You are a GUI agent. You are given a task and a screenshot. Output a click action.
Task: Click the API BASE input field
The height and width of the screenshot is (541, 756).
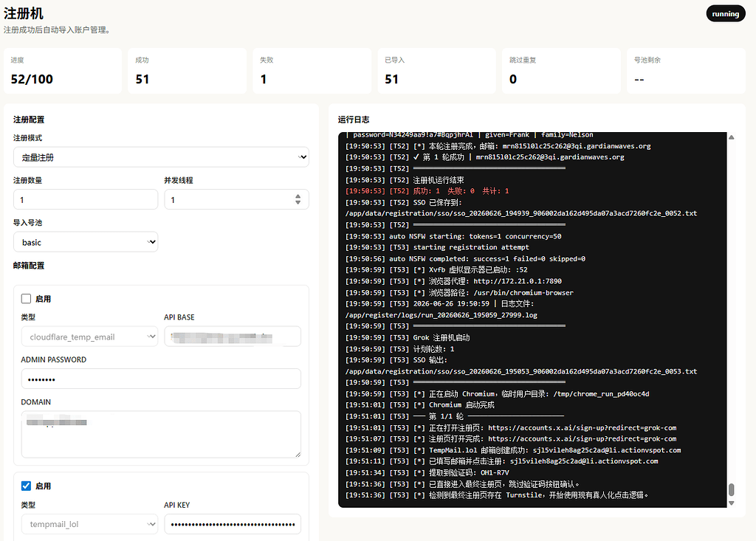point(233,337)
